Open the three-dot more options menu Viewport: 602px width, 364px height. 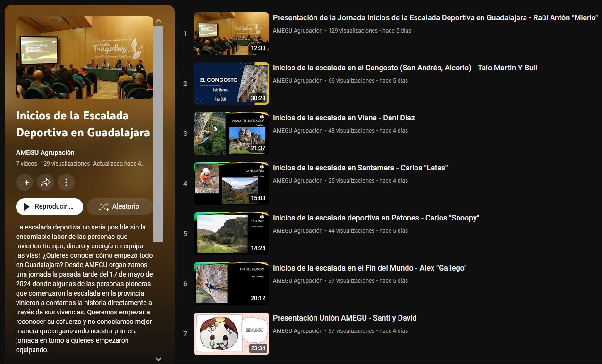[66, 182]
